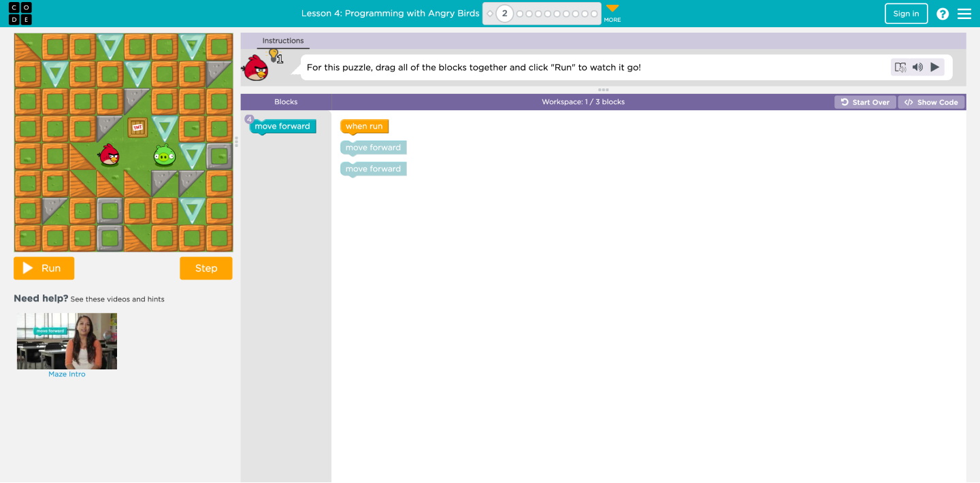Click the Sign in button
The height and width of the screenshot is (483, 980).
(x=906, y=14)
